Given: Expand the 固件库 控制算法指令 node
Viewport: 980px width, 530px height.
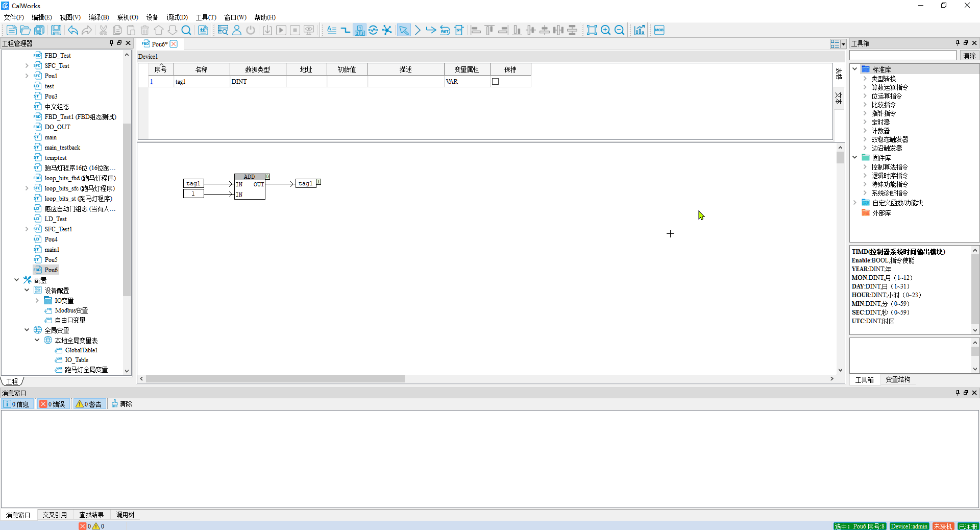Looking at the screenshot, I should 865,167.
